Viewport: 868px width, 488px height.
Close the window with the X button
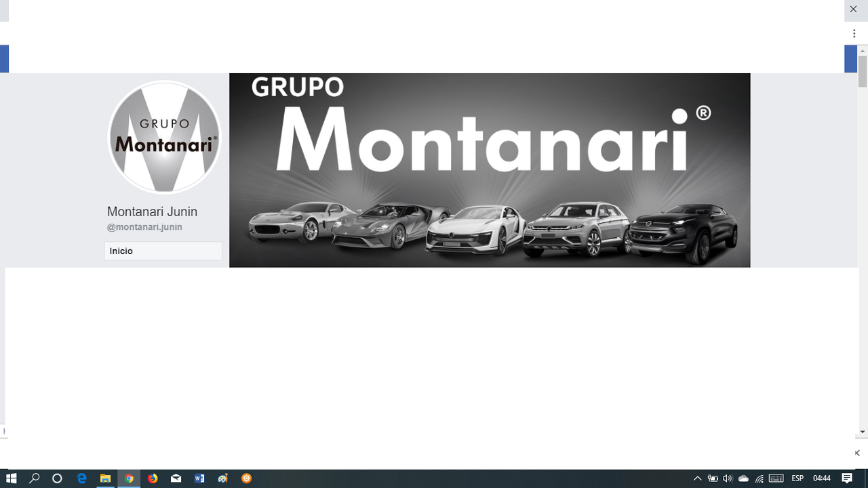click(x=854, y=9)
